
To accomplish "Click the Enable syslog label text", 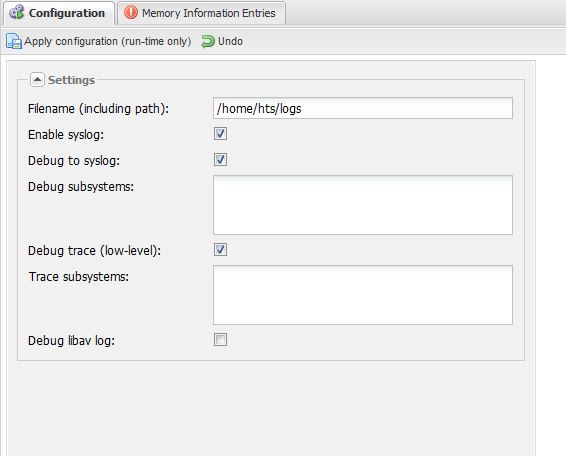I will click(x=66, y=135).
